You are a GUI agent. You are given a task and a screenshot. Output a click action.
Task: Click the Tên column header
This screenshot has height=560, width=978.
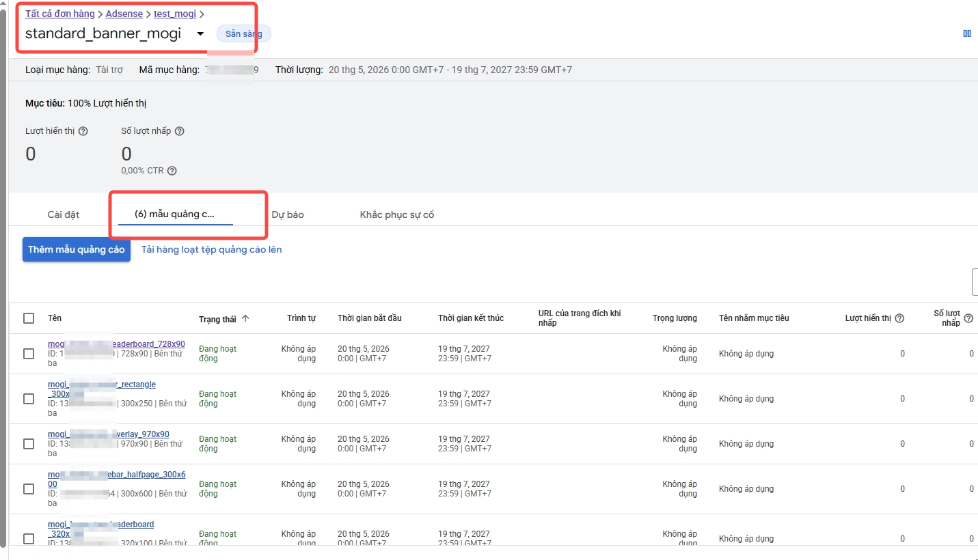pyautogui.click(x=55, y=318)
